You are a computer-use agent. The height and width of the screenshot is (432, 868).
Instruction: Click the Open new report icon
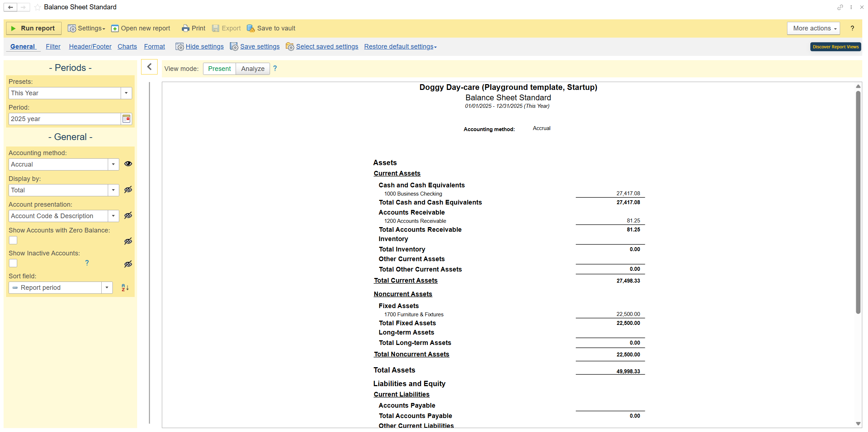[115, 28]
